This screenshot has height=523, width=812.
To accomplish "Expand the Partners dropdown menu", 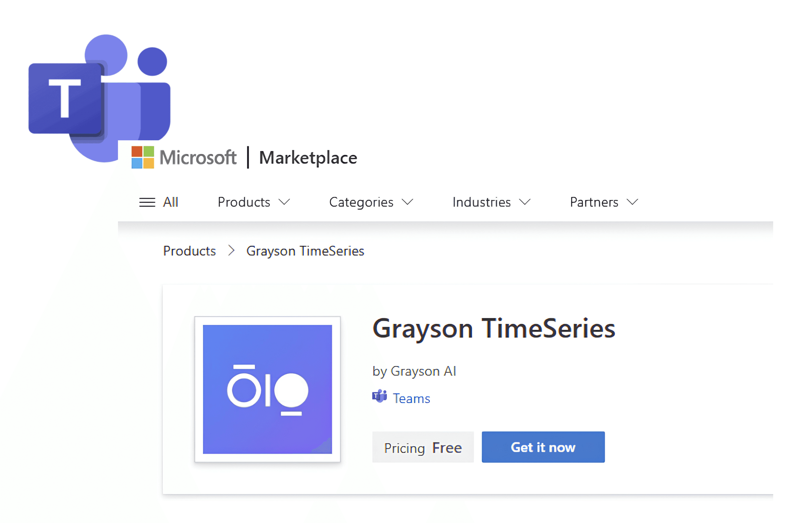I will click(x=604, y=202).
